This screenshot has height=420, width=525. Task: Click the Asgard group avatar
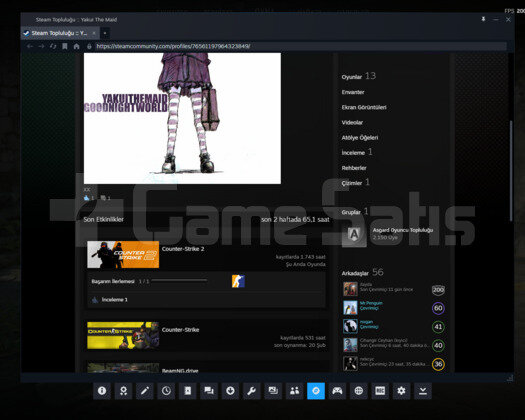(354, 234)
